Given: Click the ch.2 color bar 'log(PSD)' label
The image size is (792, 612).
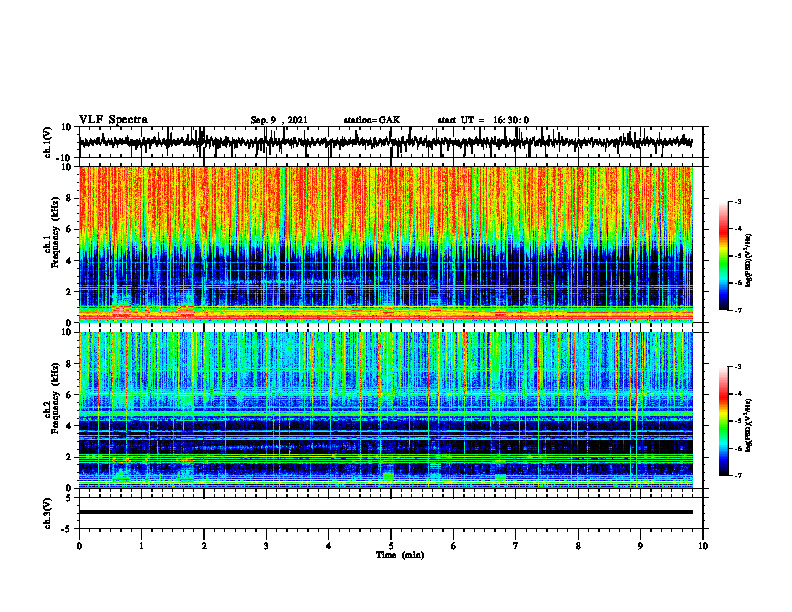Looking at the screenshot, I should point(748,425).
